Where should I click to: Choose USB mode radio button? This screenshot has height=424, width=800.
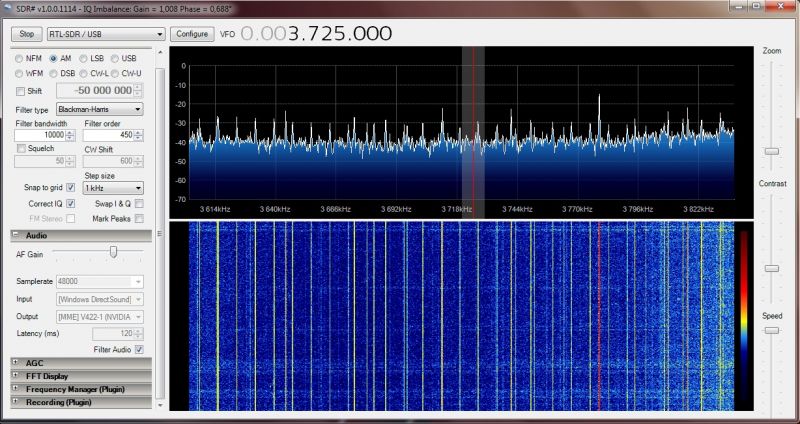[x=115, y=59]
